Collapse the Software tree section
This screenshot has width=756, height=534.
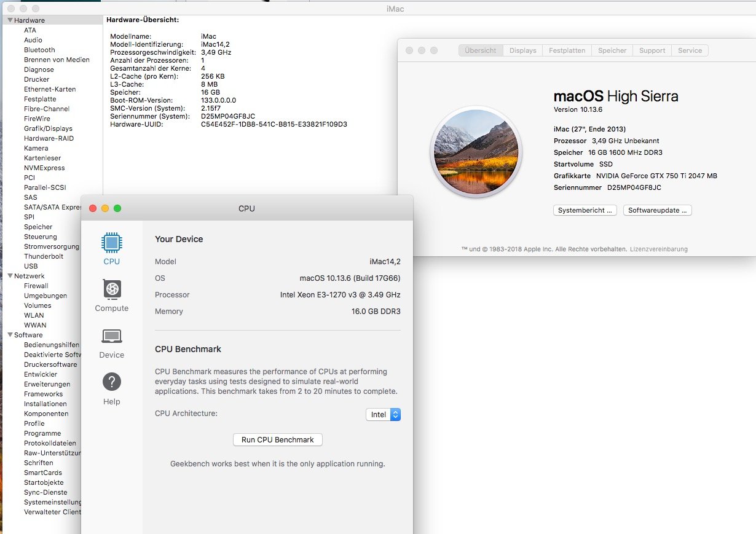(x=10, y=335)
